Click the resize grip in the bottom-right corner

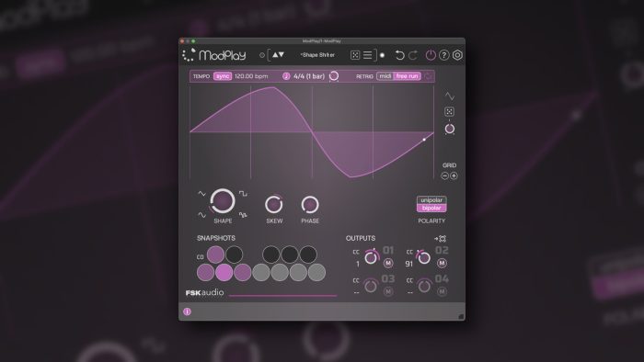pyautogui.click(x=461, y=316)
